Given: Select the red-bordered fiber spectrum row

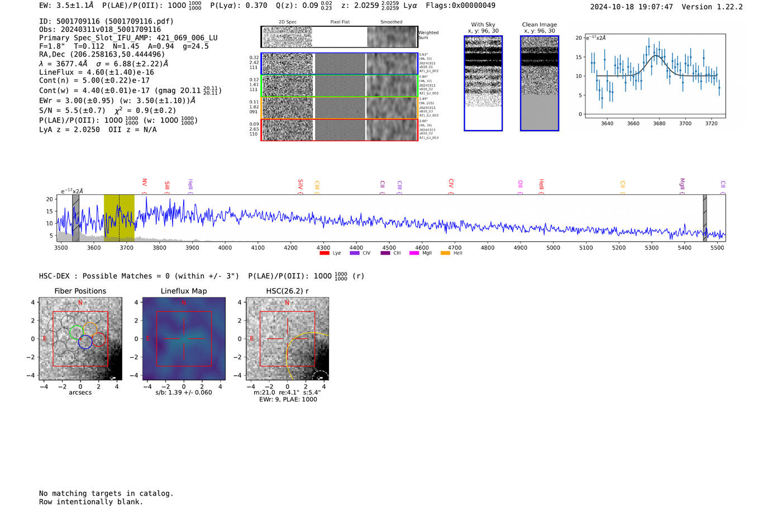Looking at the screenshot, I should (339, 130).
